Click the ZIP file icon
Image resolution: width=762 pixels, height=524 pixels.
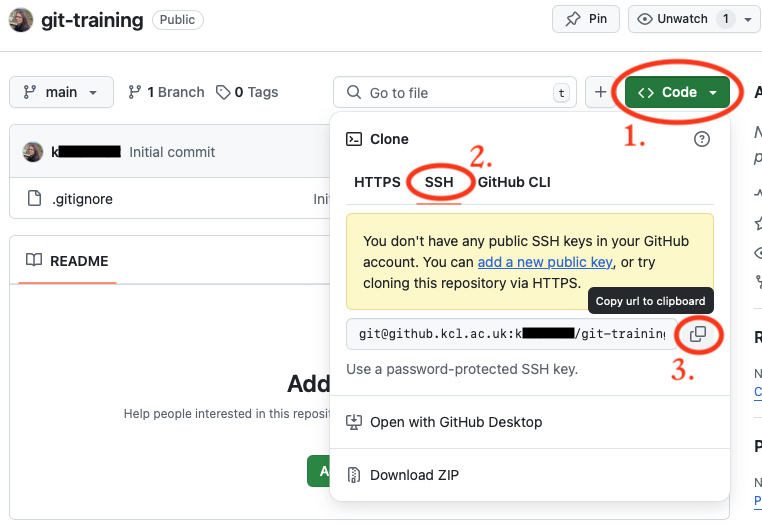point(354,475)
